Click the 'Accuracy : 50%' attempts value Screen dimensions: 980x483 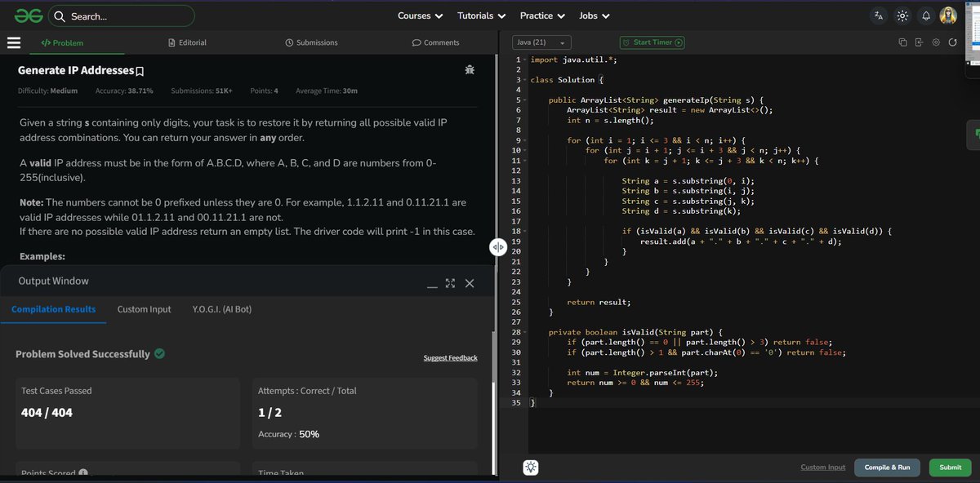click(x=288, y=434)
